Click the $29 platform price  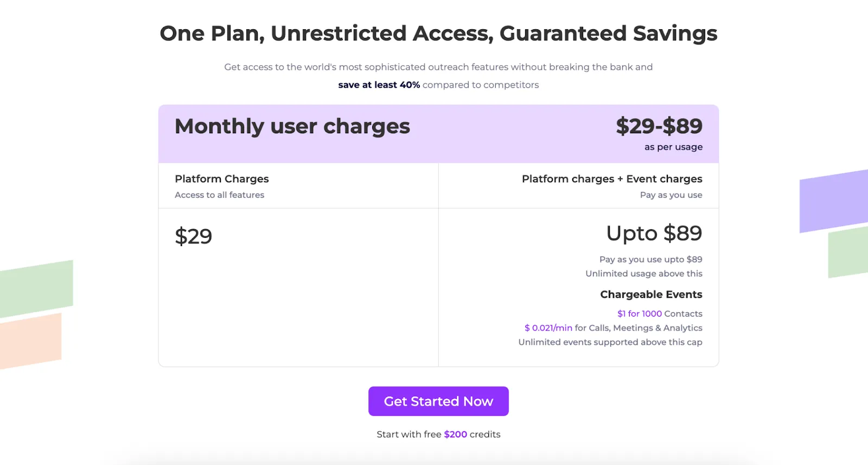pyautogui.click(x=193, y=236)
